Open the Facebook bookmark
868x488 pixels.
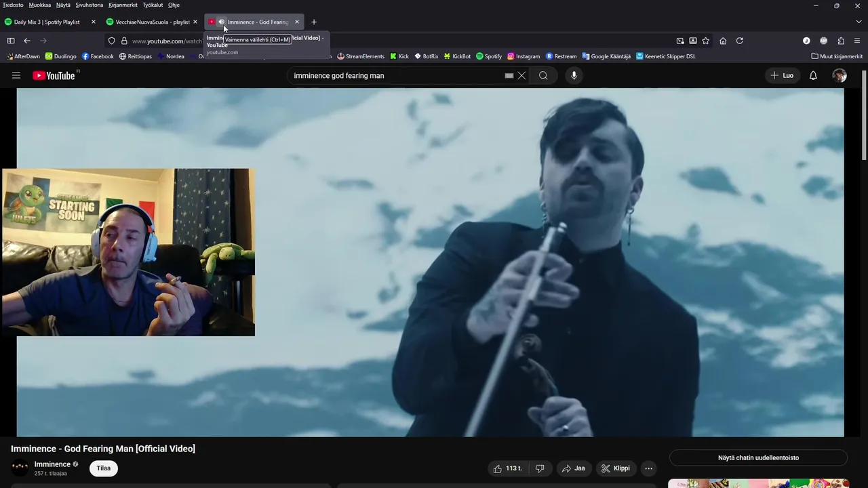[x=98, y=56]
